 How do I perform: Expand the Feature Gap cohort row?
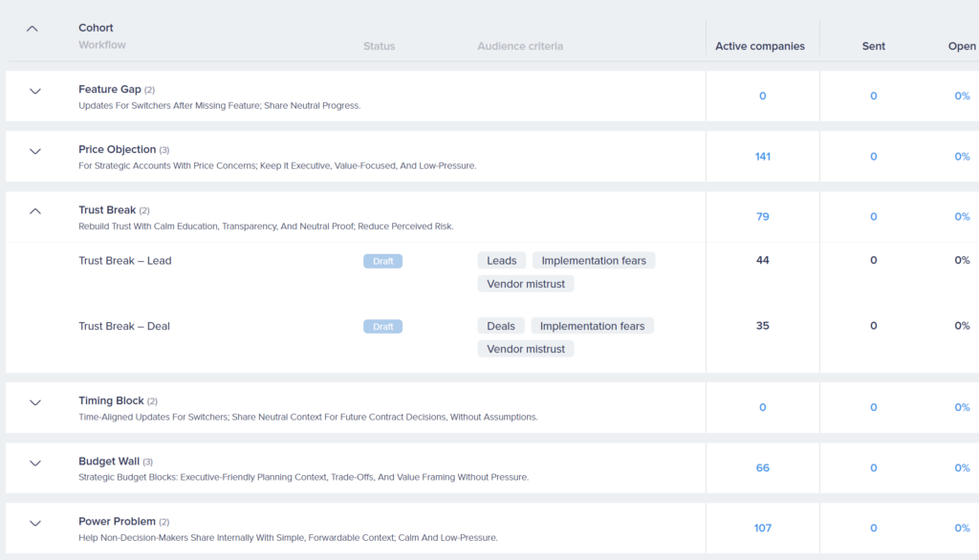(x=35, y=92)
